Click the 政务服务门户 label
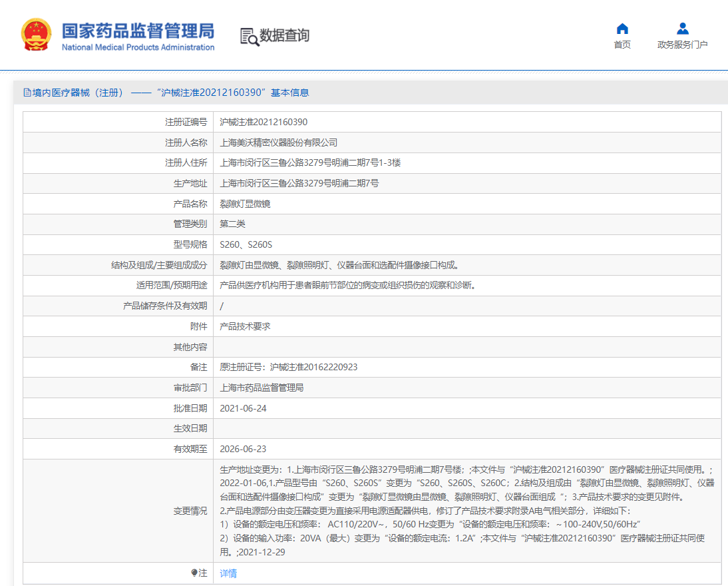The width and height of the screenshot is (728, 586). (x=683, y=45)
